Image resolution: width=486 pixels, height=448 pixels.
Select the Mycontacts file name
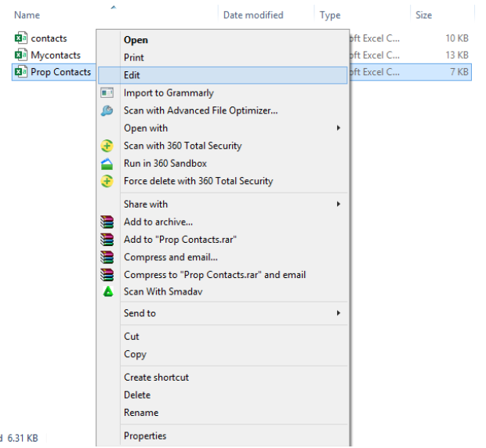[x=56, y=55]
